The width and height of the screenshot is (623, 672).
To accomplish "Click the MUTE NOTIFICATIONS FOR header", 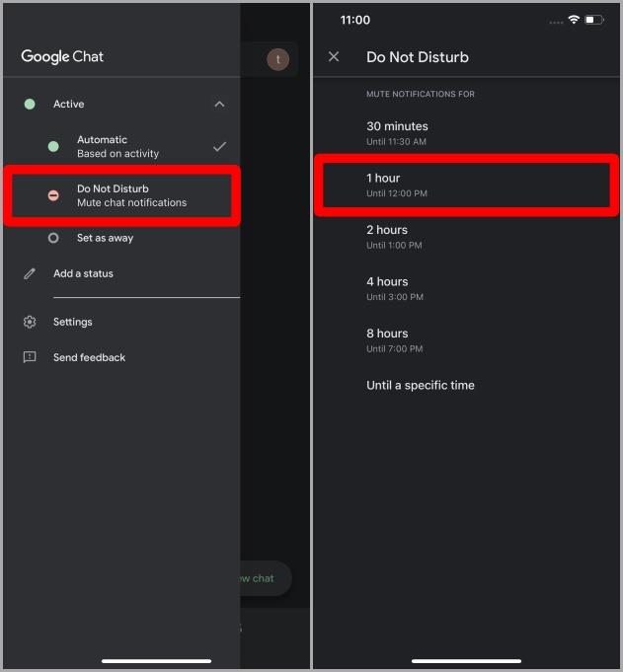I will click(421, 94).
